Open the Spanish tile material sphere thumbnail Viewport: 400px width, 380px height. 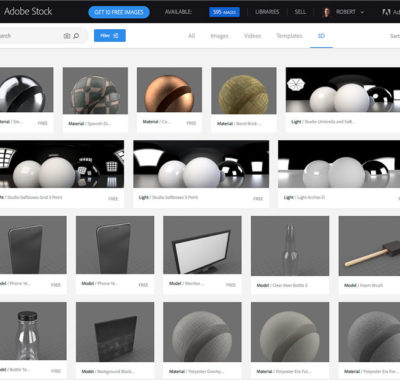(95, 91)
